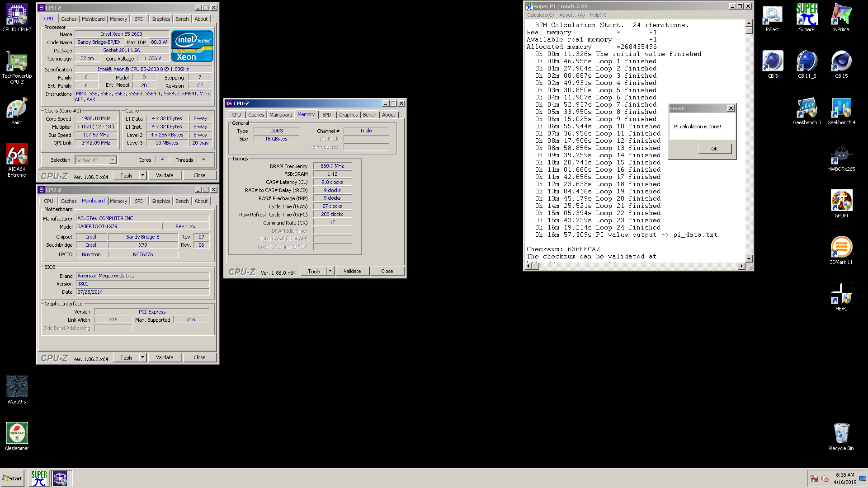Launch PiFast from the desktop
The width and height of the screenshot is (868, 488).
click(772, 18)
